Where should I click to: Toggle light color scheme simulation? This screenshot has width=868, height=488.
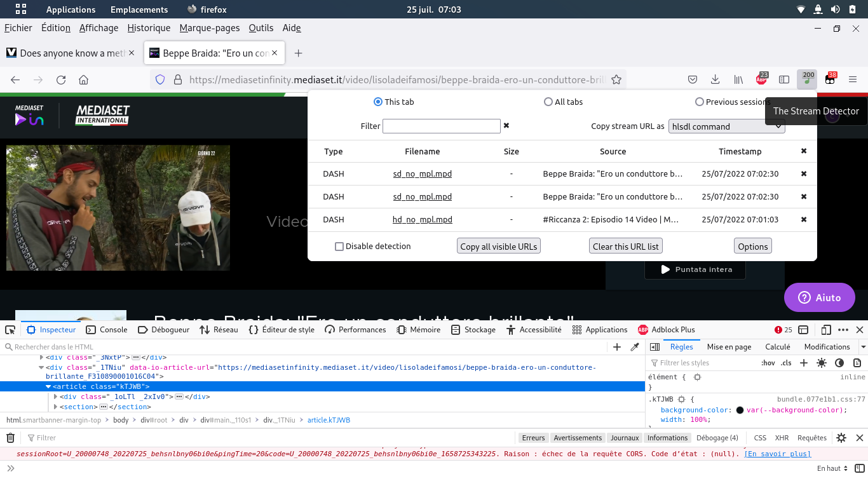tap(822, 363)
